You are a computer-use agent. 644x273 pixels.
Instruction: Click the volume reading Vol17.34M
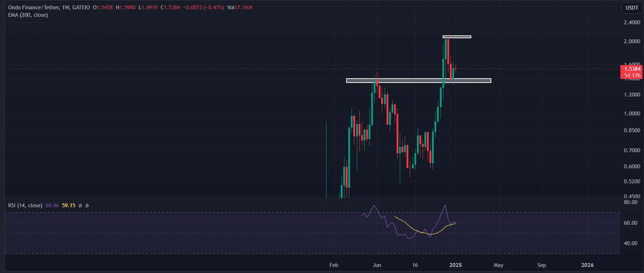[240, 8]
